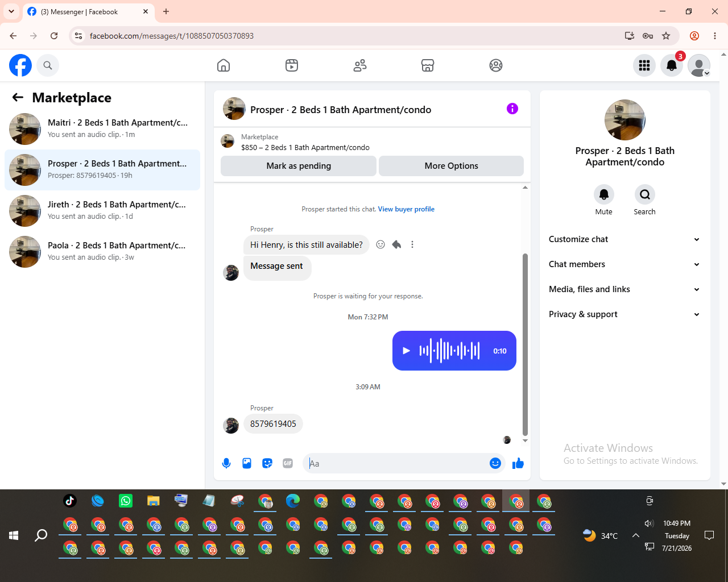Go to the Home feed icon
The image size is (728, 582).
point(224,65)
